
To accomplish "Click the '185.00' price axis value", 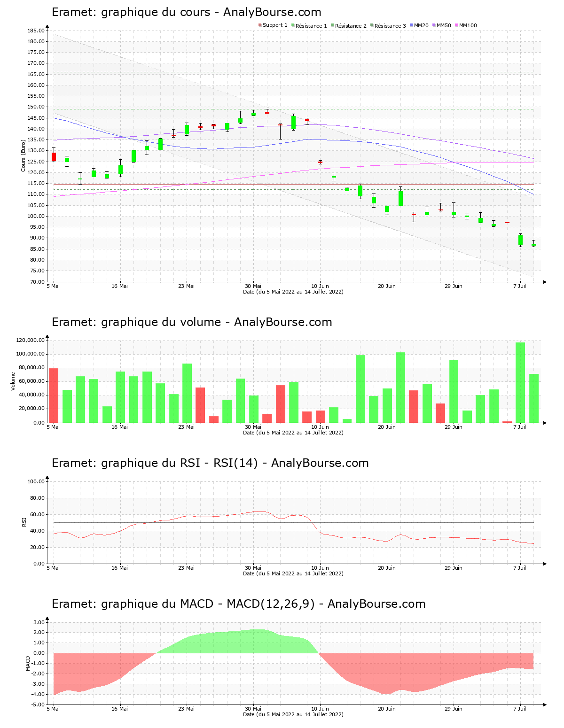I will pos(36,31).
